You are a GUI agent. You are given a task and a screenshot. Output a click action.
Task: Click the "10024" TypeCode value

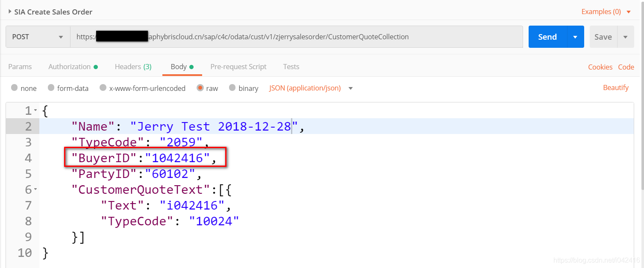point(214,221)
